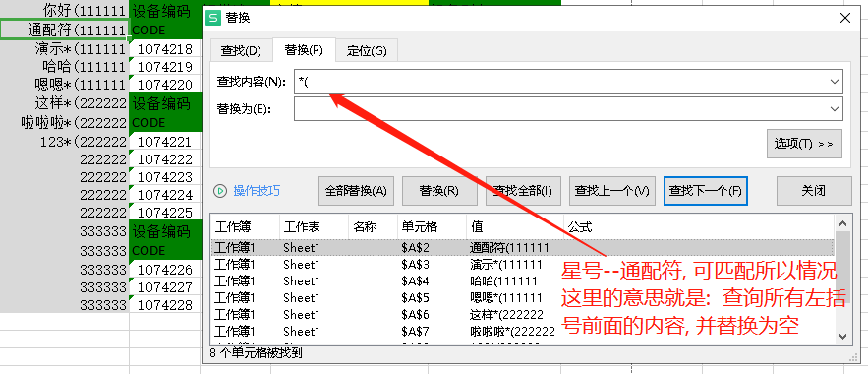Click the 名称 column header
Screen dimensions: 868x374
374,227
